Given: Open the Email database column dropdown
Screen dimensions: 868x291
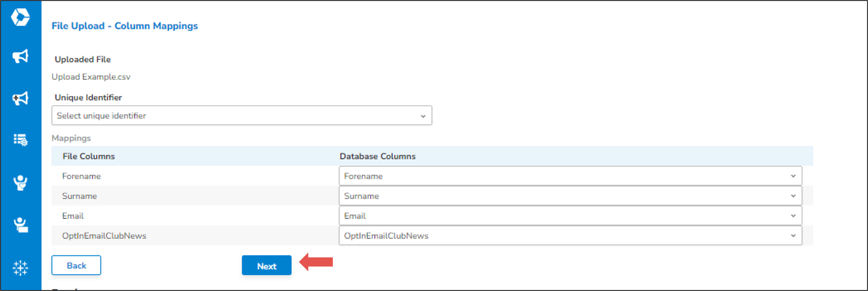Looking at the screenshot, I should (x=570, y=216).
